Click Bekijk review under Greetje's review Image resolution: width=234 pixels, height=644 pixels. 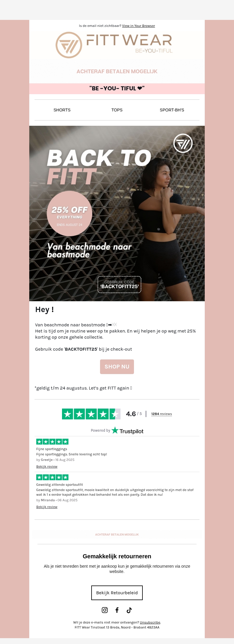(x=47, y=466)
